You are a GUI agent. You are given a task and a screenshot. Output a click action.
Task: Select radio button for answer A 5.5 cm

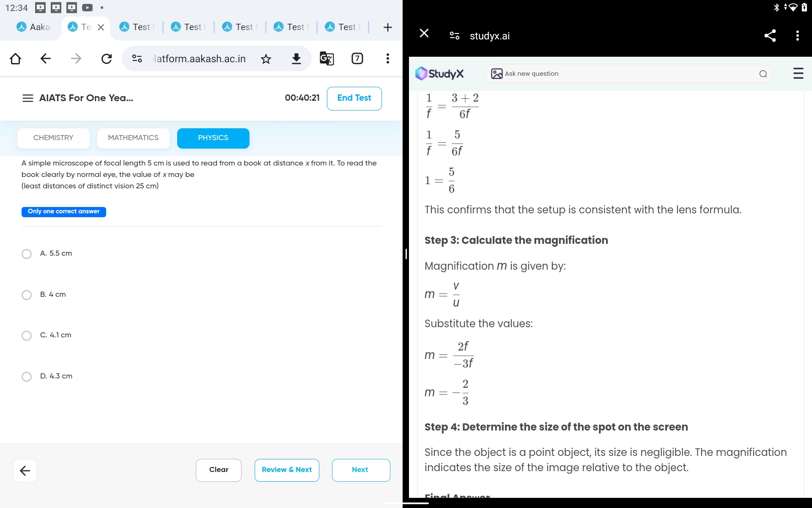(x=27, y=253)
